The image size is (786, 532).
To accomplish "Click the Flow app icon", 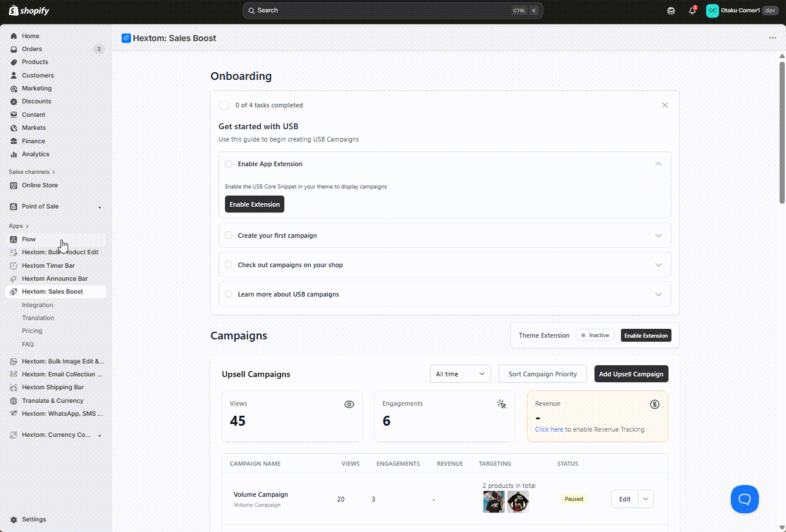I will tap(14, 240).
